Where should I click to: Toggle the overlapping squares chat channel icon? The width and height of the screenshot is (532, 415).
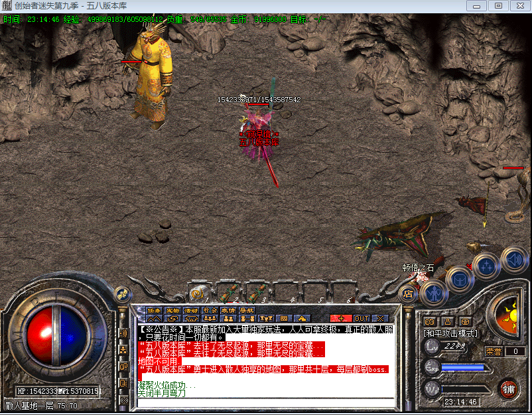[123, 367]
